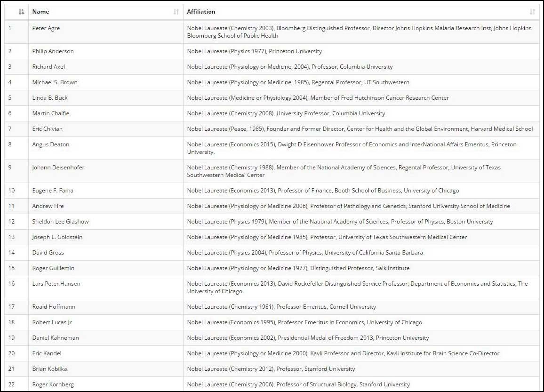This screenshot has width=544, height=392.
Task: Click the sort icon in the number column header
Action: pos(21,12)
